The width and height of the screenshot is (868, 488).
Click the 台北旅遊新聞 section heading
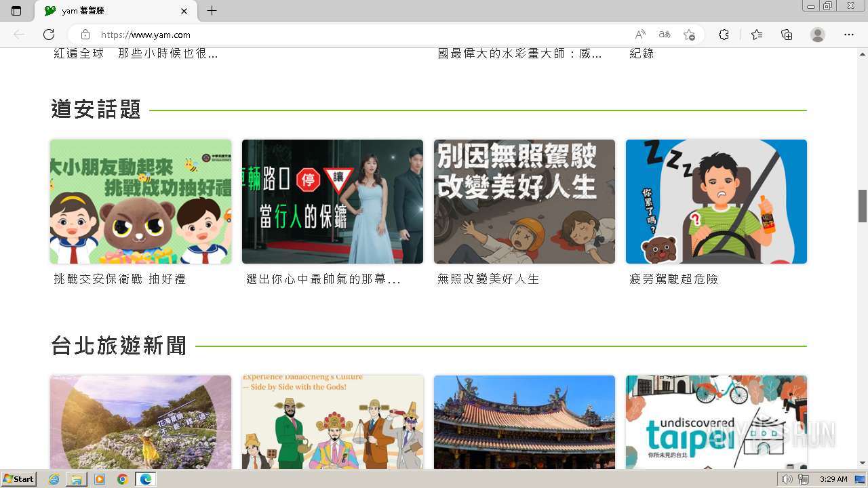click(x=119, y=346)
